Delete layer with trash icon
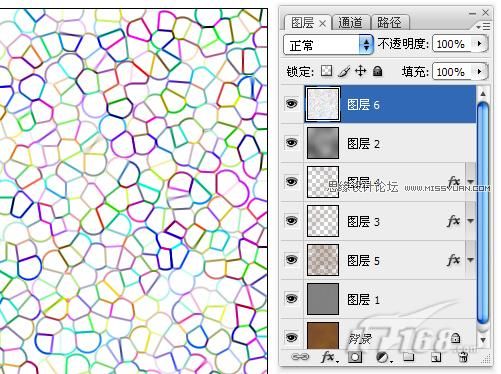501x374 pixels. coord(463,357)
